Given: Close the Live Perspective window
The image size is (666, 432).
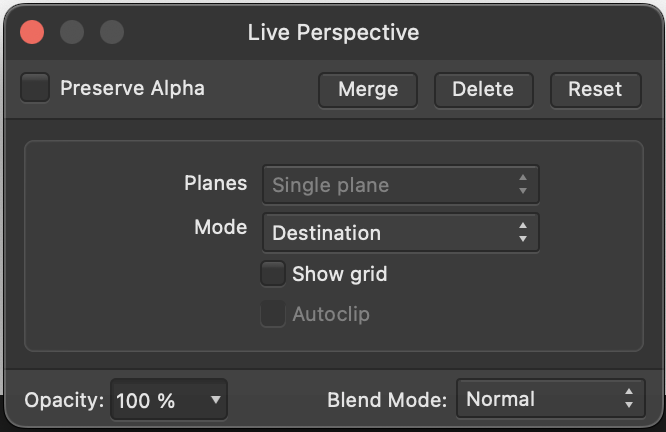Looking at the screenshot, I should [x=32, y=32].
